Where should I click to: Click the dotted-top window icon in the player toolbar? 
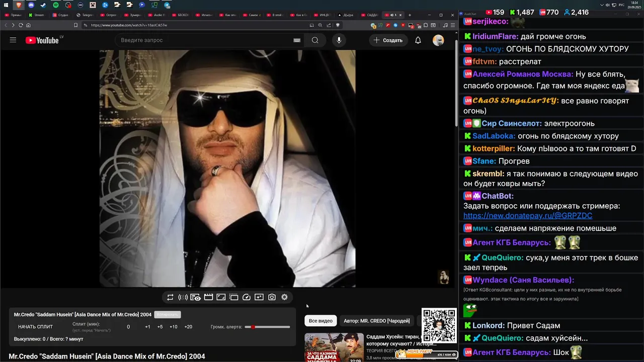233,297
